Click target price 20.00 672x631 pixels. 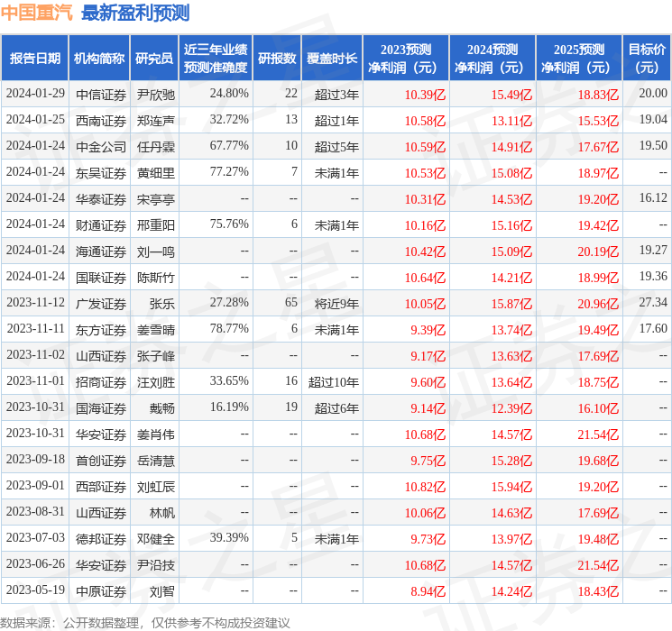point(653,94)
